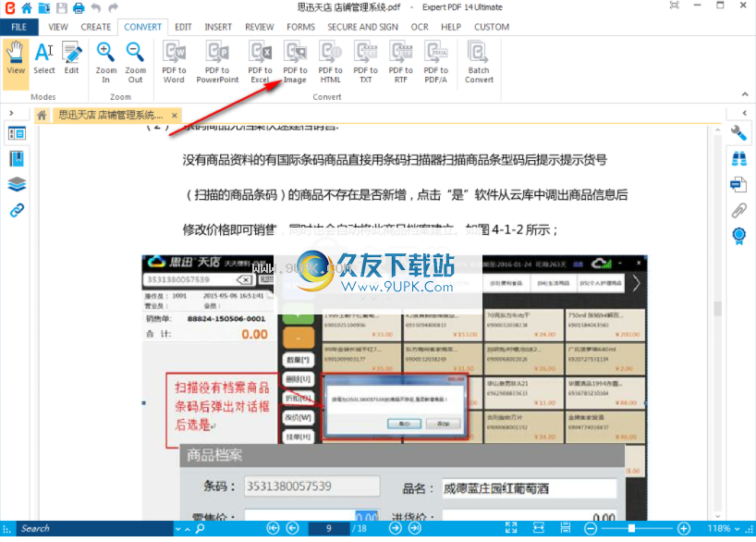Click the home icon on the document tab bar
The image size is (756, 542).
pyautogui.click(x=42, y=116)
